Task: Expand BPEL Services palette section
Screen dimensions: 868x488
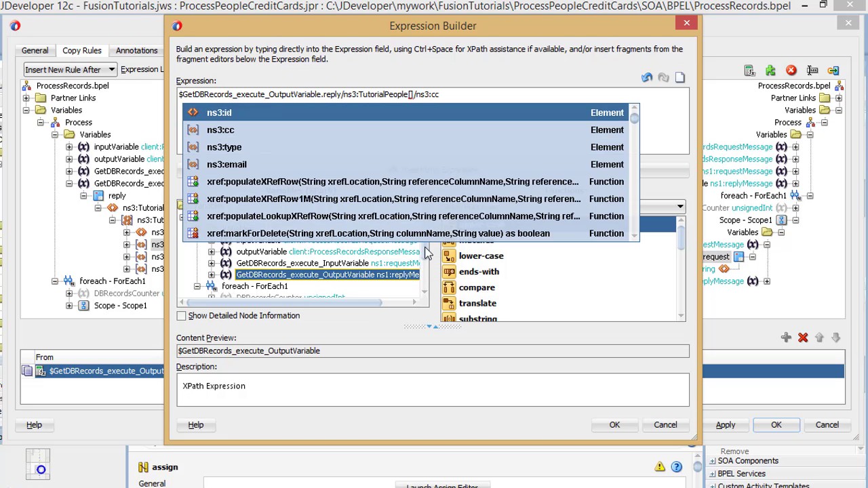Action: pyautogui.click(x=712, y=474)
